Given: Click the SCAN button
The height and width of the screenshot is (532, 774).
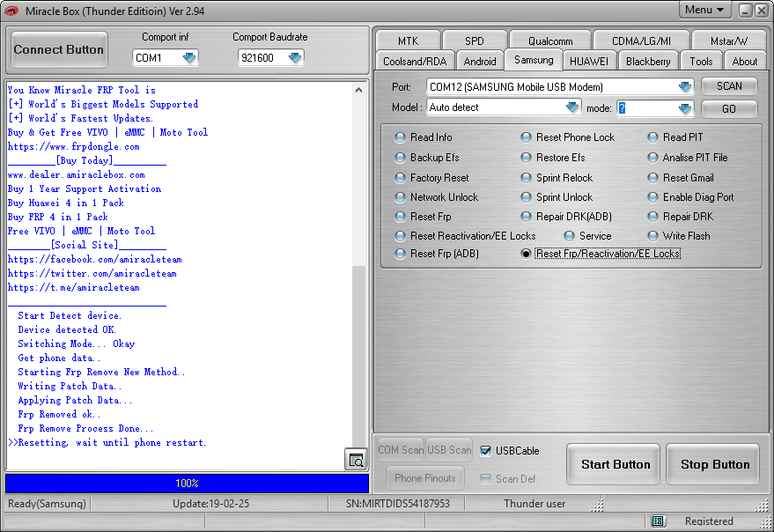Looking at the screenshot, I should coord(729,86).
